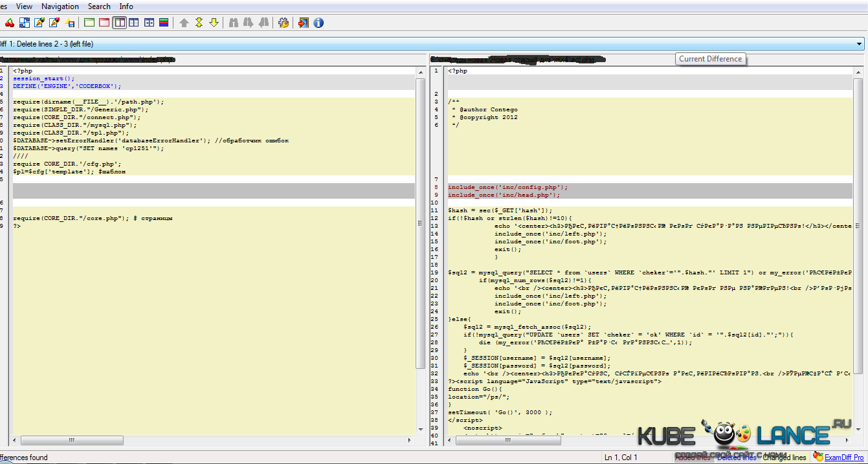Click the cherries compare files icon
The width and height of the screenshot is (868, 464).
9,23
